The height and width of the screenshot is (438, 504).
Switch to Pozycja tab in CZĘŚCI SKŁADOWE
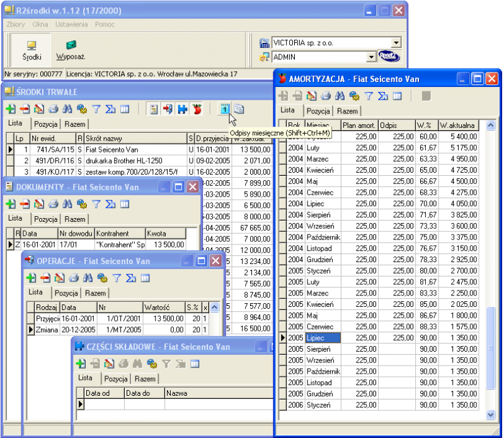tap(116, 379)
